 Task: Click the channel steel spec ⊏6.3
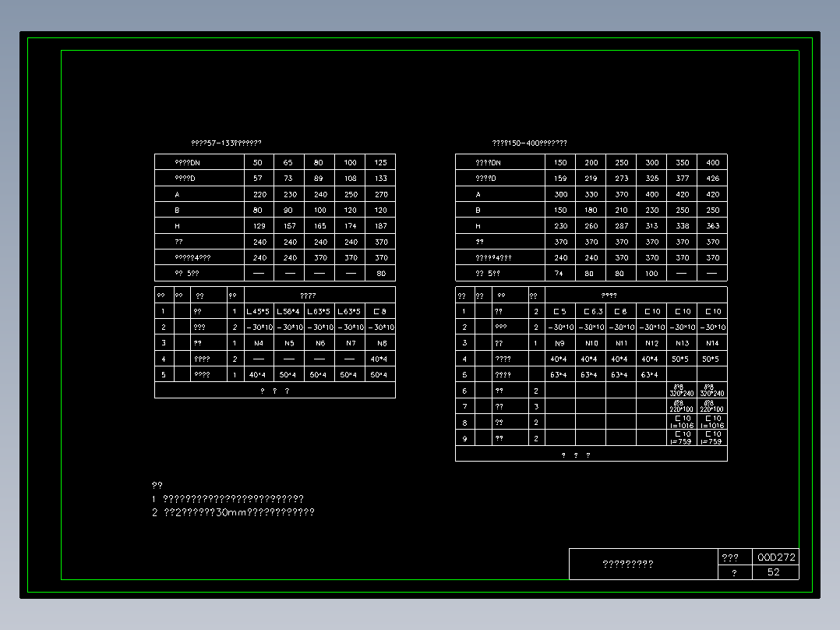(593, 312)
